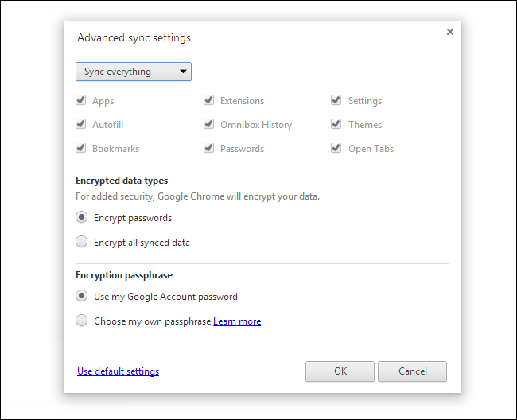Choose Use my Google Account password

coord(81,296)
